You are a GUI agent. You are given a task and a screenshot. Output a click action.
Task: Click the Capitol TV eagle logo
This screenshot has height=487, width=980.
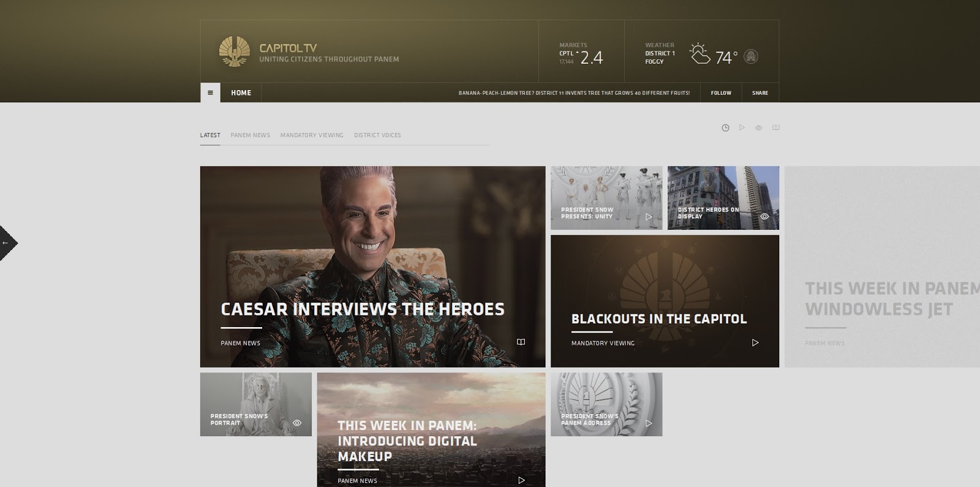(235, 51)
